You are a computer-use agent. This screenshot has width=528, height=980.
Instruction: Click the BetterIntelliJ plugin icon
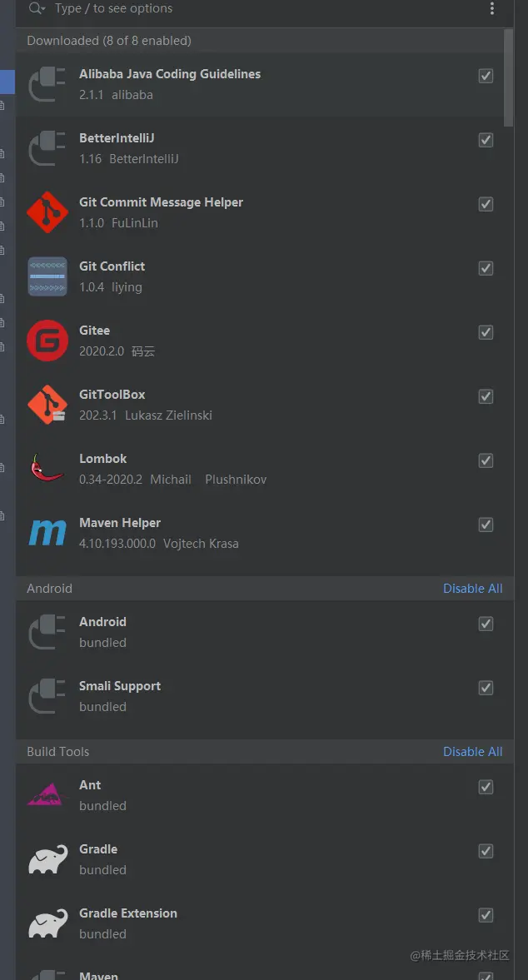pos(47,148)
